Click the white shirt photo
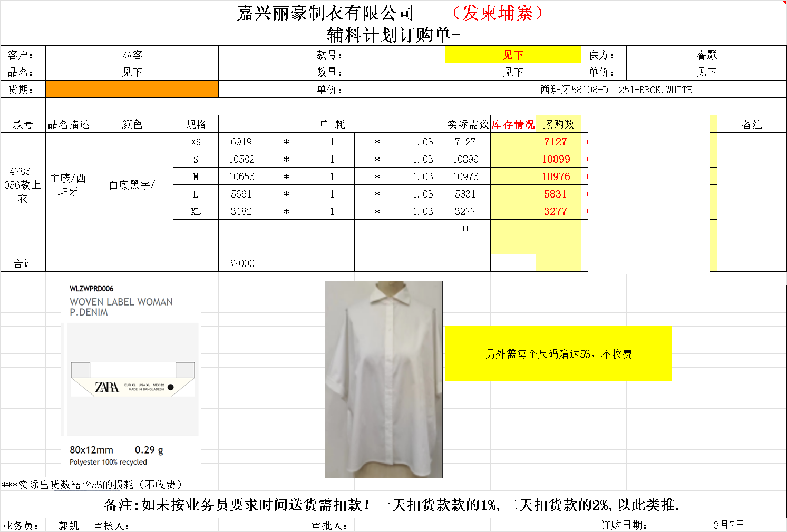Screen dimensions: 787x532 [384, 379]
